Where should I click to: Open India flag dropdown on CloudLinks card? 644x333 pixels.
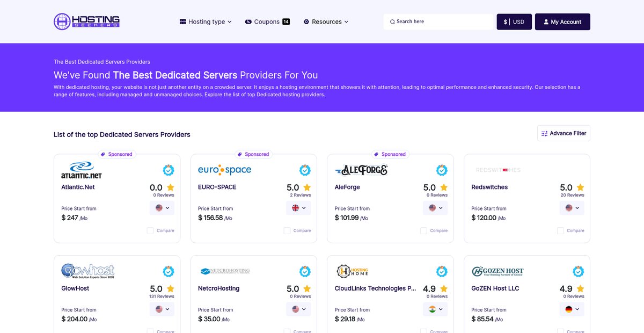click(435, 309)
